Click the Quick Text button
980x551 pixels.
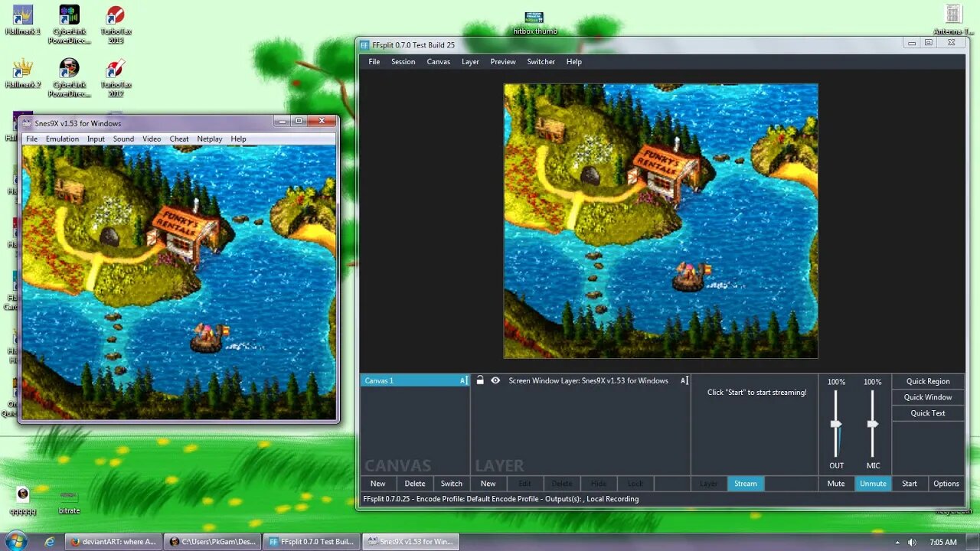(928, 413)
